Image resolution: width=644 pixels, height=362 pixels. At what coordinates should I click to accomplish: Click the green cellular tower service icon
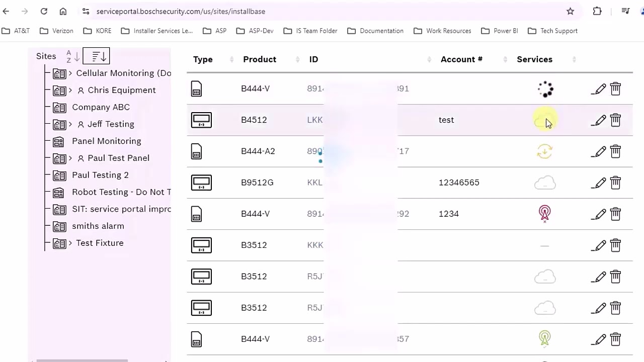tap(545, 338)
